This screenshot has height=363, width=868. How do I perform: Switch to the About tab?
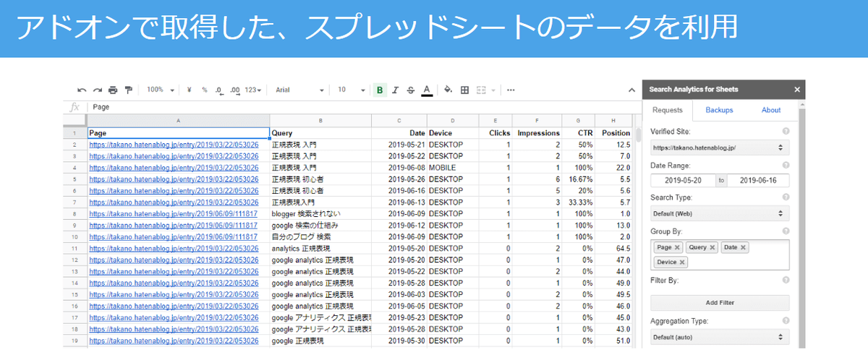pyautogui.click(x=771, y=110)
